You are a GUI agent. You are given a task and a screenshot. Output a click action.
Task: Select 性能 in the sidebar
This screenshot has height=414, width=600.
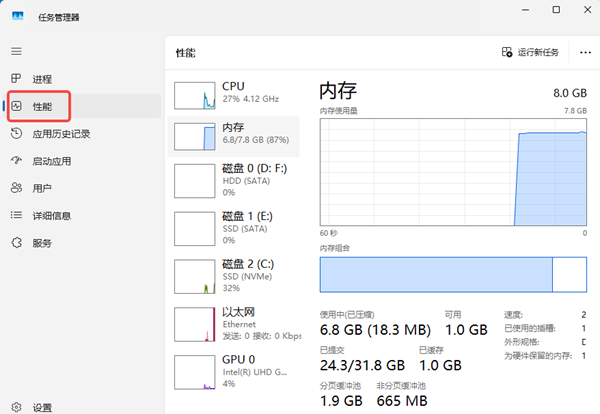(84, 106)
